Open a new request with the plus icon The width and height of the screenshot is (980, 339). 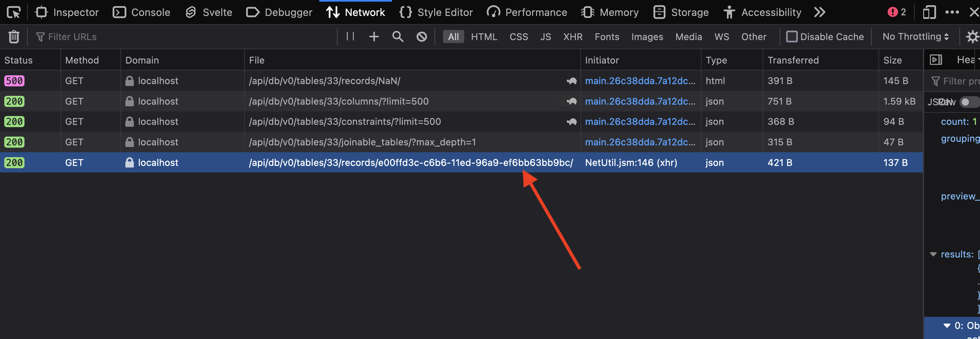point(374,37)
